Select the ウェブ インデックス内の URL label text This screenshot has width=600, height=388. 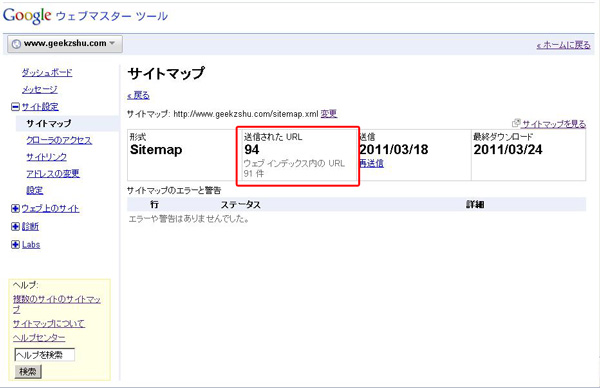point(294,163)
